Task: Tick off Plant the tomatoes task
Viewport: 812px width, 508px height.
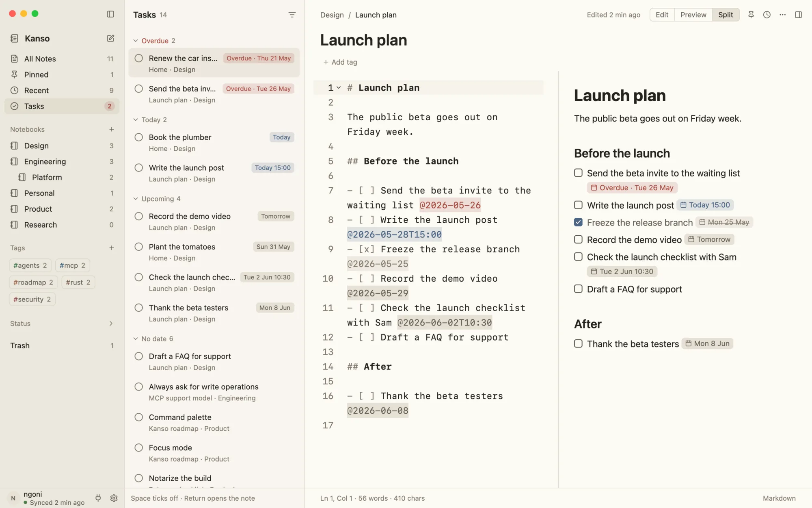Action: 138,247
